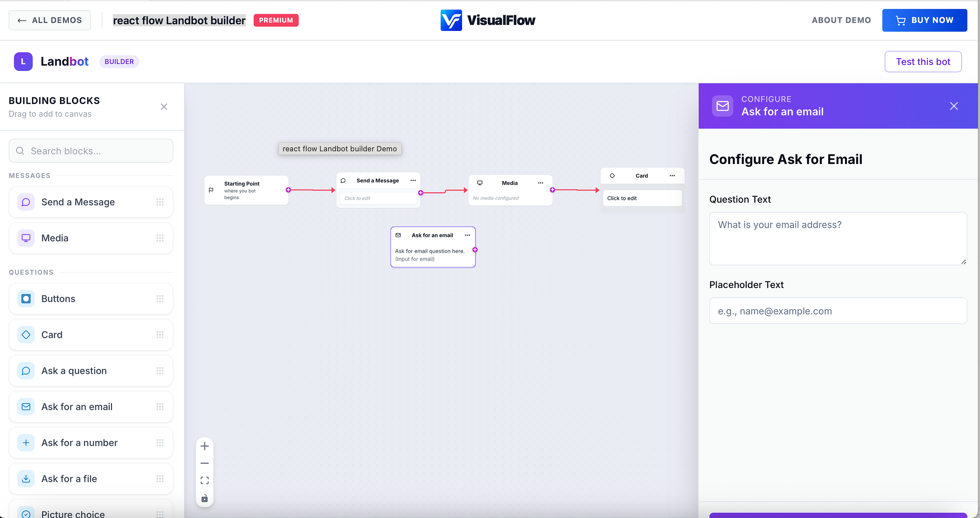980x518 pixels.
Task: Click 'No media configured' text in Media node
Action: pos(495,198)
